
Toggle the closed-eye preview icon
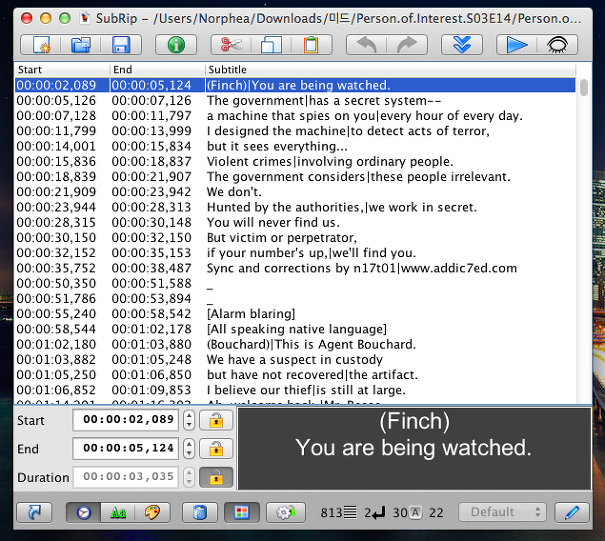[x=557, y=44]
